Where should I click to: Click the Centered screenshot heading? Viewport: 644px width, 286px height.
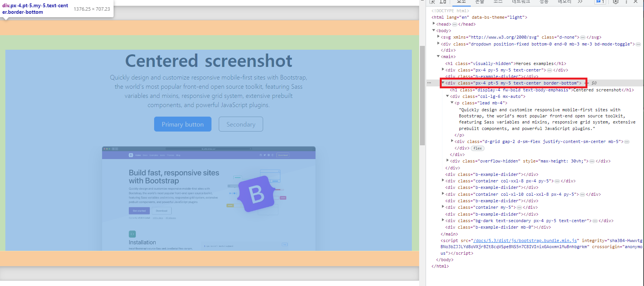[209, 61]
